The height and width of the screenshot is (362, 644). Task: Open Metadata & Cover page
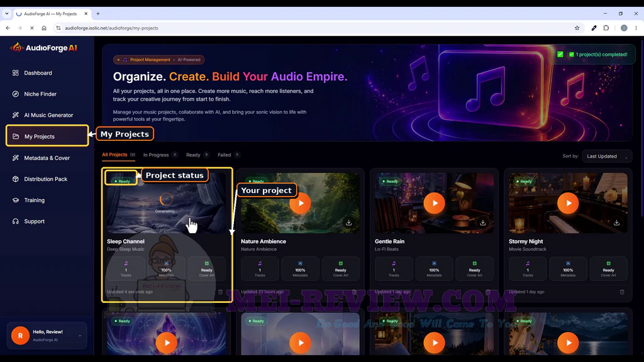(47, 158)
